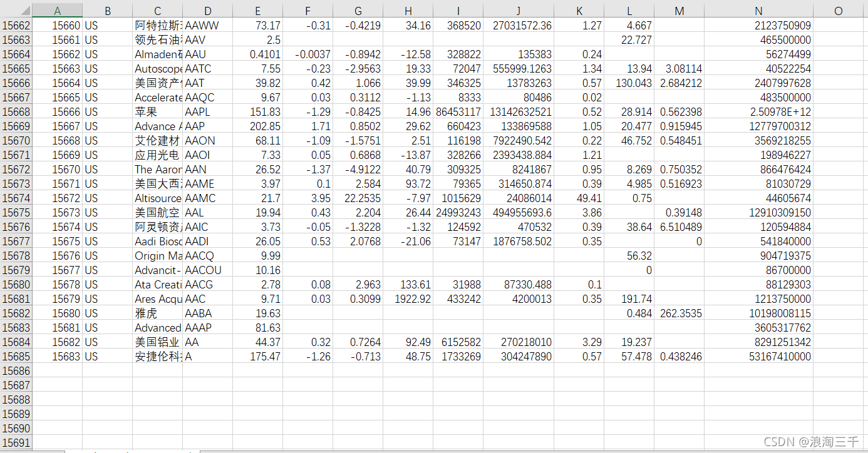Select row header 15662
Screen dimensions: 868x453
[16, 26]
